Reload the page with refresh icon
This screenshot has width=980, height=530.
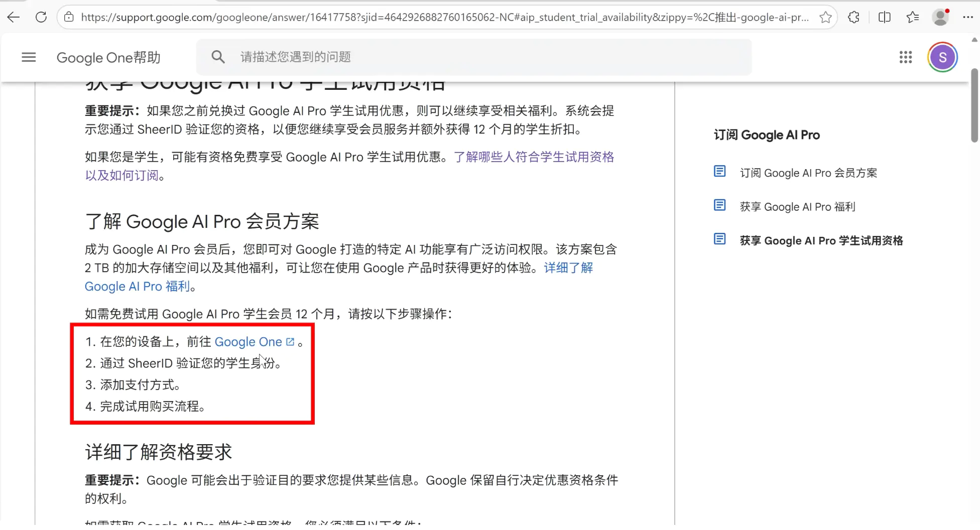click(x=41, y=17)
